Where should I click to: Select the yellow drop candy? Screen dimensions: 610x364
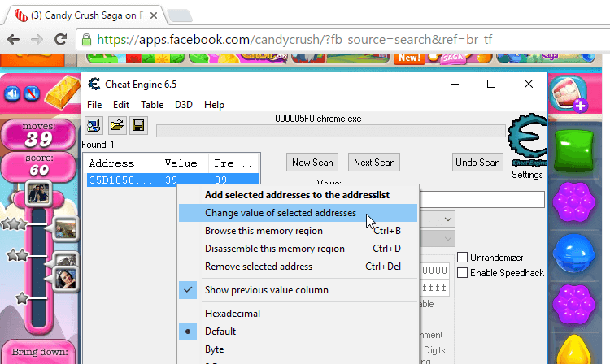(574, 349)
